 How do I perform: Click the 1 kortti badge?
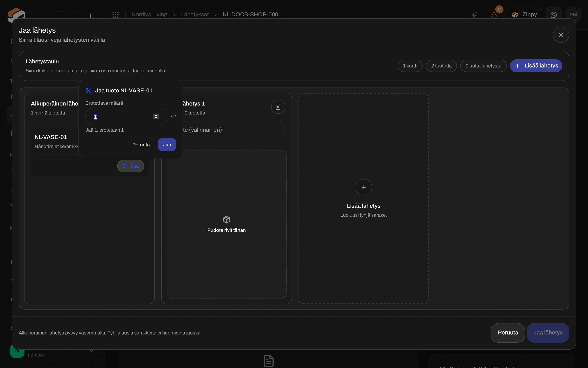point(410,66)
